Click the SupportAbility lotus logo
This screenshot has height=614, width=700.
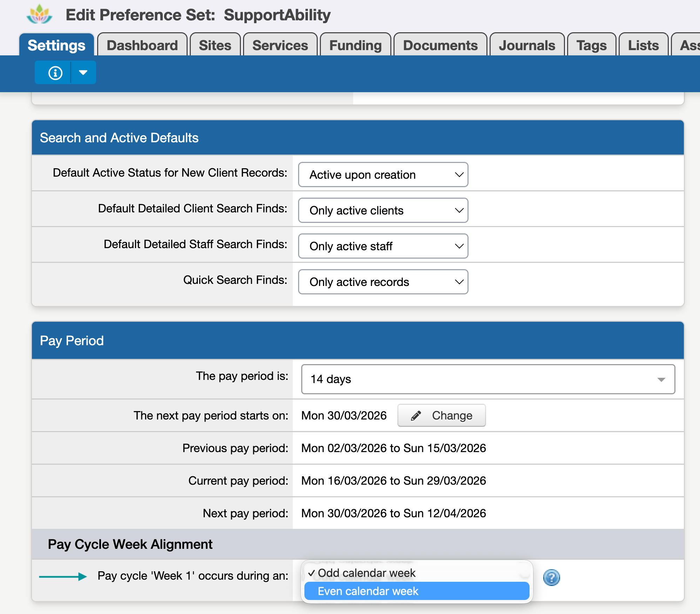coord(39,15)
